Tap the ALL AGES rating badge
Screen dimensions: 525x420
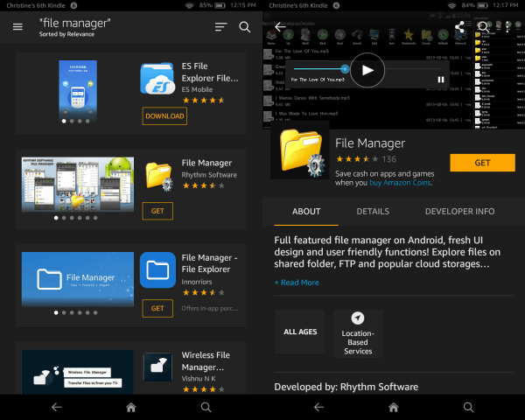coord(300,332)
